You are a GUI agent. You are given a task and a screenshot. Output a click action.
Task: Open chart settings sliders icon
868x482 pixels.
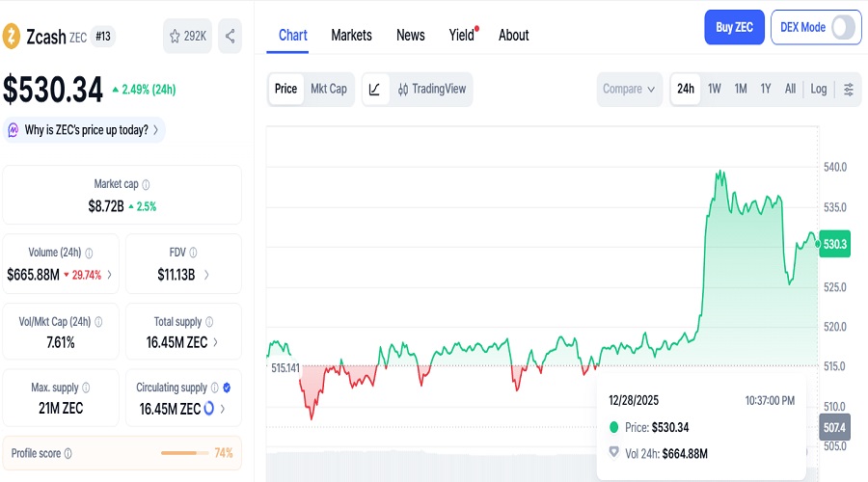tap(849, 89)
